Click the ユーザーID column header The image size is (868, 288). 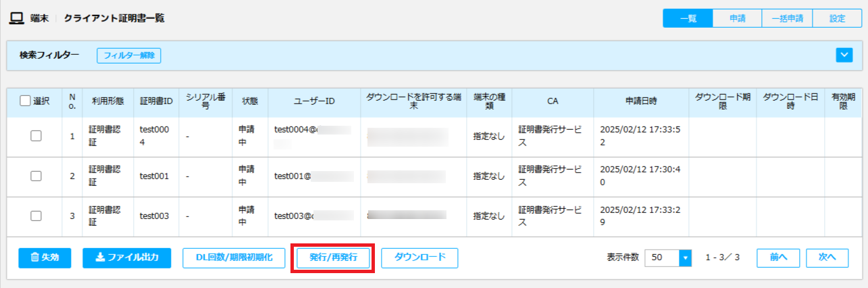(315, 101)
